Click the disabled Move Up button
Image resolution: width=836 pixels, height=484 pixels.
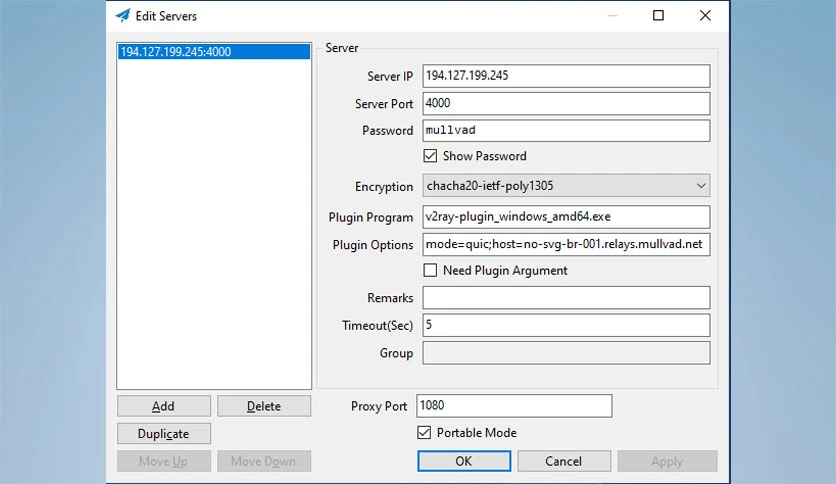(164, 461)
